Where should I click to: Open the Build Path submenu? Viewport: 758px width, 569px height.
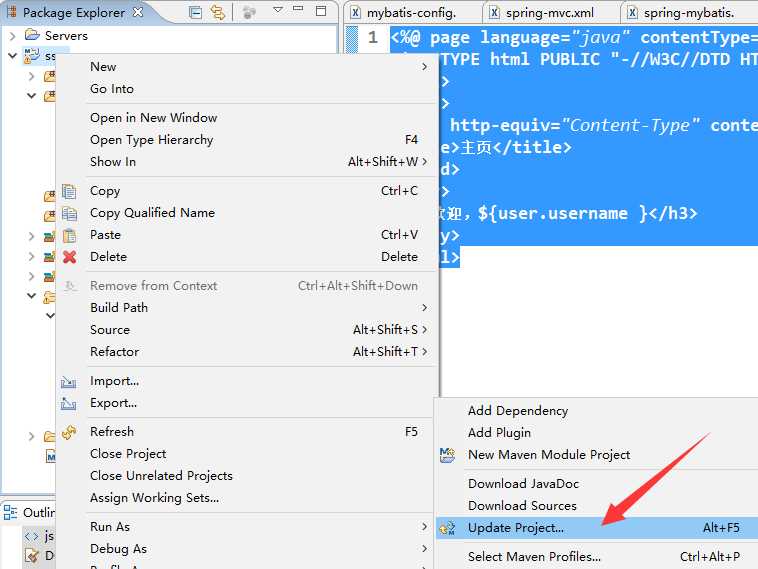[x=247, y=308]
